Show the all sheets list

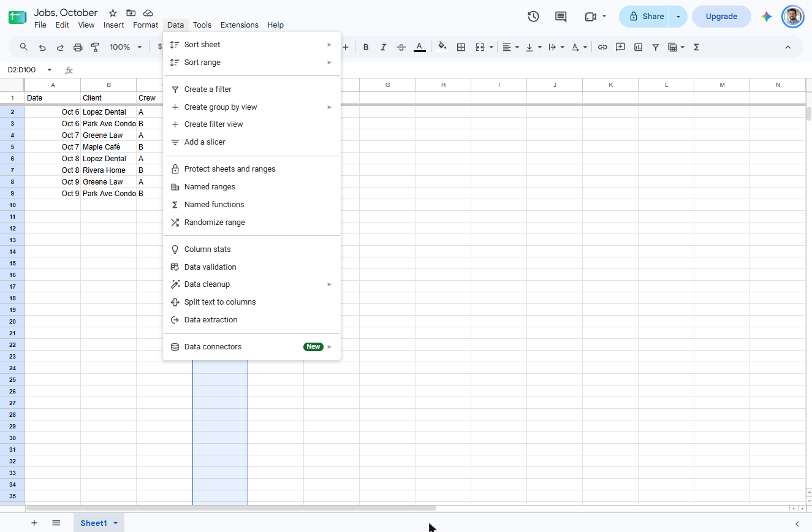tap(56, 523)
